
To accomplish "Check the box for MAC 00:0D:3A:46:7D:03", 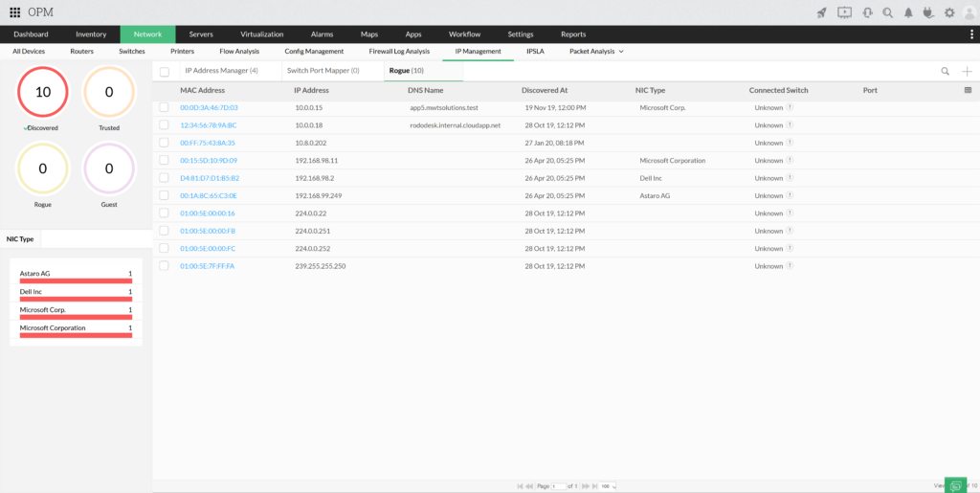I will [x=164, y=108].
